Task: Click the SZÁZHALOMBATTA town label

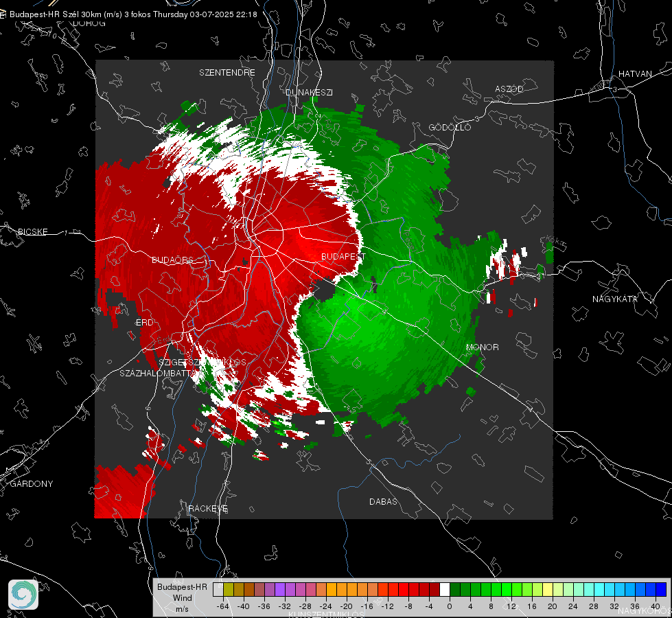Action: [x=158, y=373]
